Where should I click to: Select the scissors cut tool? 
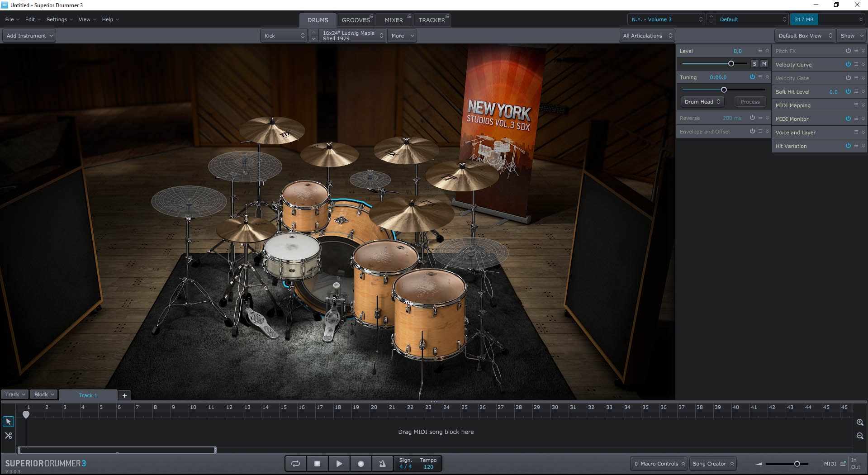pos(8,436)
